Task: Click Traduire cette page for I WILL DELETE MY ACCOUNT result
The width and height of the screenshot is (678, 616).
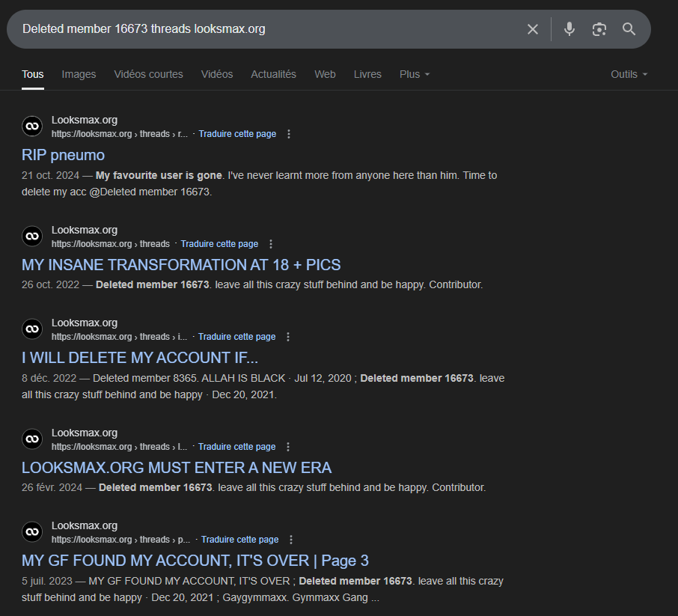Action: tap(237, 337)
